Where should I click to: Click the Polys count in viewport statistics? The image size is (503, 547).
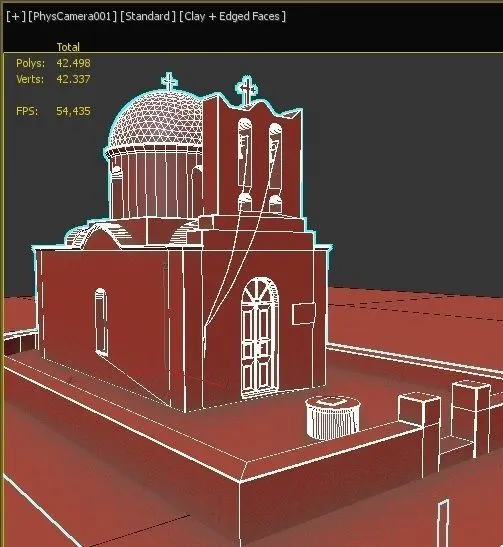pyautogui.click(x=73, y=63)
